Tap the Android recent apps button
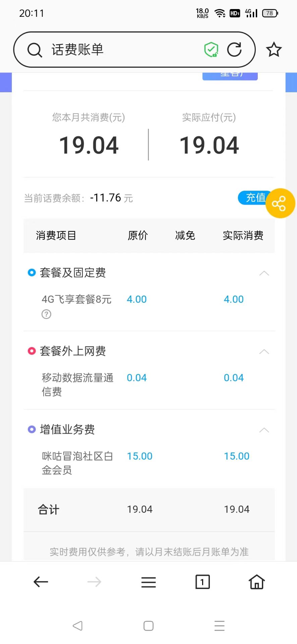297x644 pixels. tap(220, 626)
